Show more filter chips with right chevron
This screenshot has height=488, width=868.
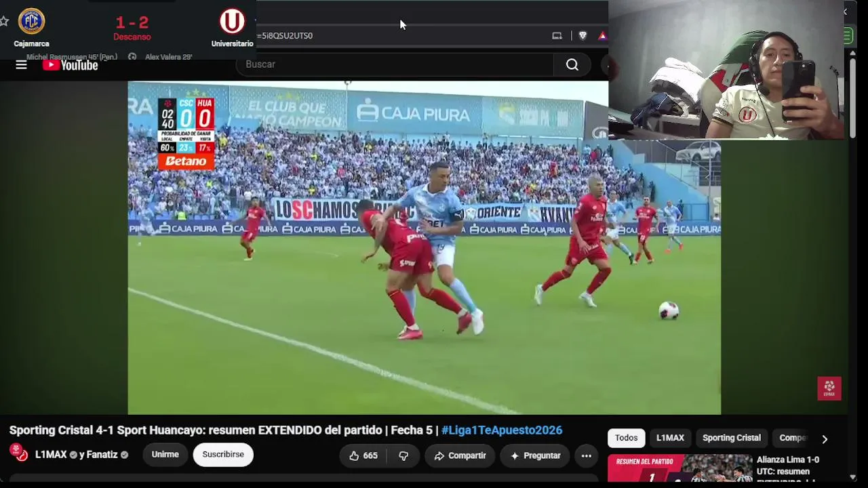825,439
